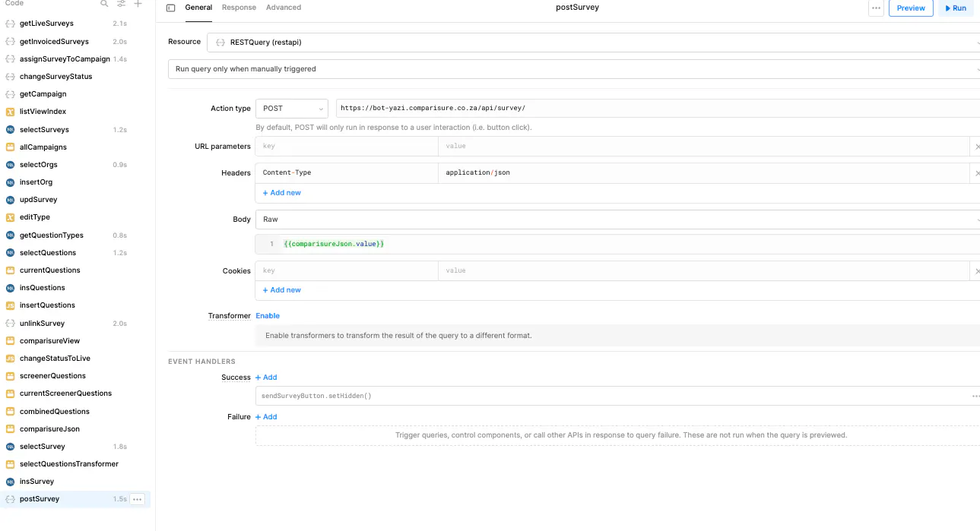Open the more options menu beside Preview
This screenshot has height=531, width=980.
point(876,8)
